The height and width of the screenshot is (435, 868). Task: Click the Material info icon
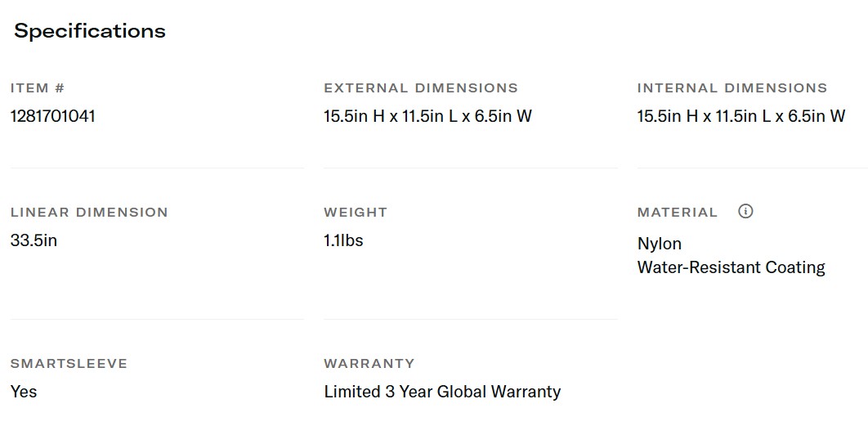pos(745,211)
